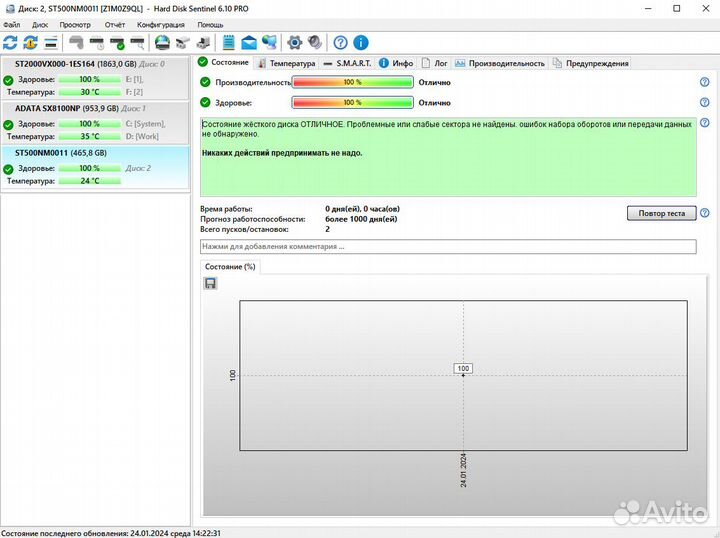Save graph using the floppy disk icon
This screenshot has height=538, width=720.
click(210, 284)
